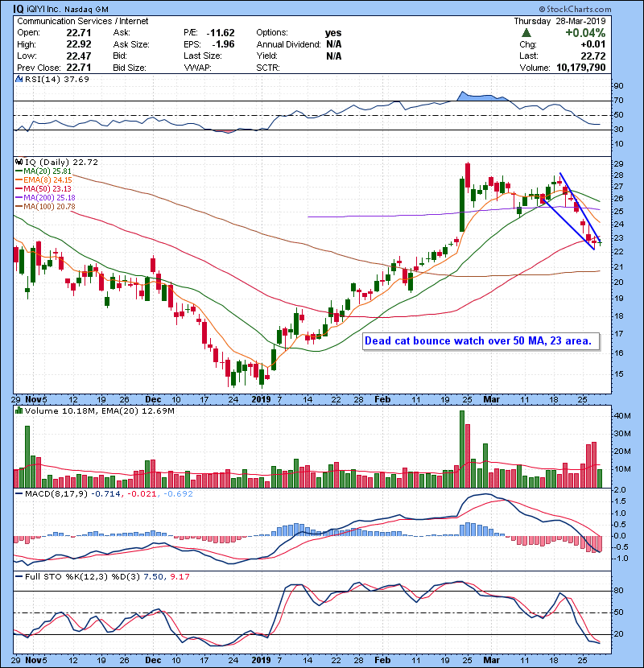Click the MA(20) 25.81 legend entry
Image resolution: width=644 pixels, height=668 pixels.
click(x=43, y=171)
